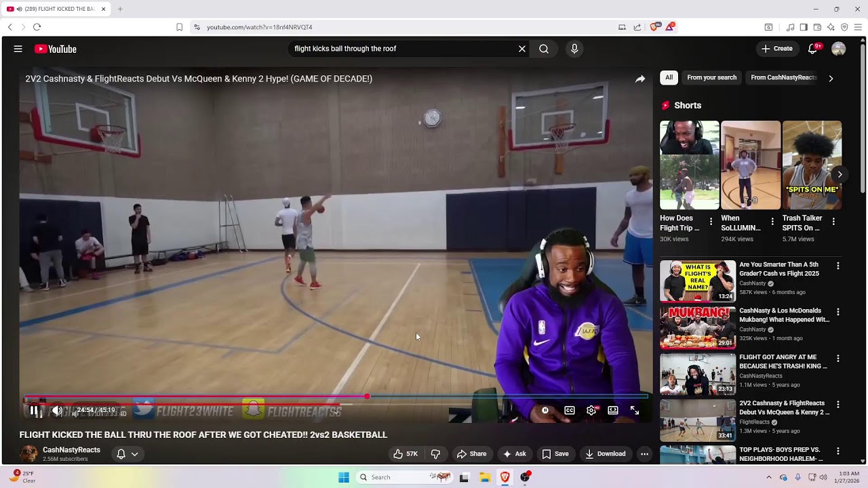Seek using the red progress bar scrubber
This screenshot has height=488, width=868.
click(x=367, y=396)
